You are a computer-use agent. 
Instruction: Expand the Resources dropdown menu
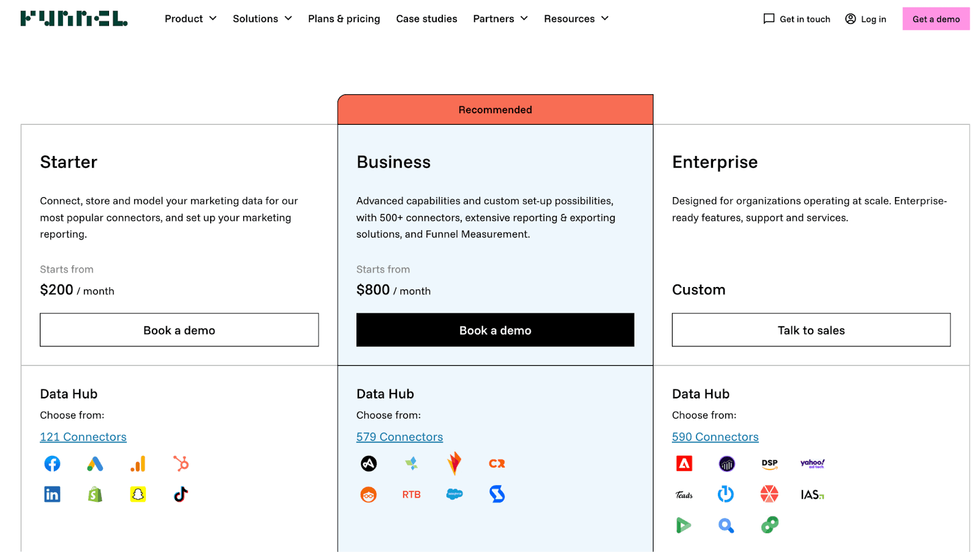(576, 19)
